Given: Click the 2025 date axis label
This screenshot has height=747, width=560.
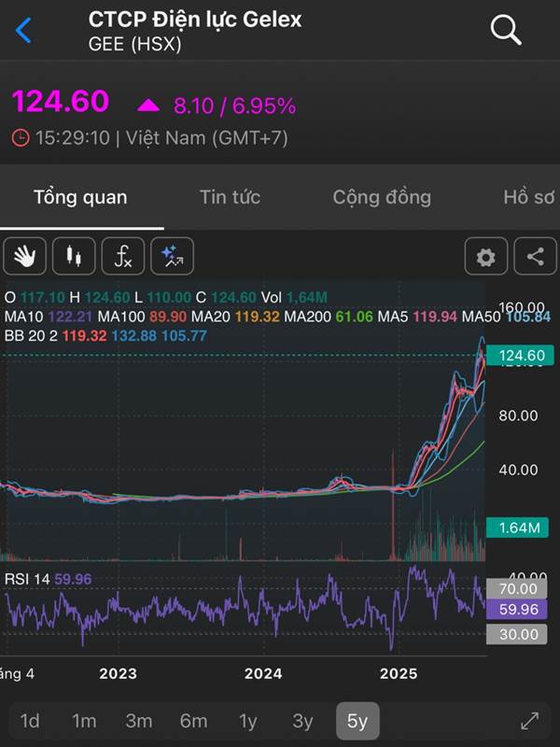Looking at the screenshot, I should [x=399, y=673].
